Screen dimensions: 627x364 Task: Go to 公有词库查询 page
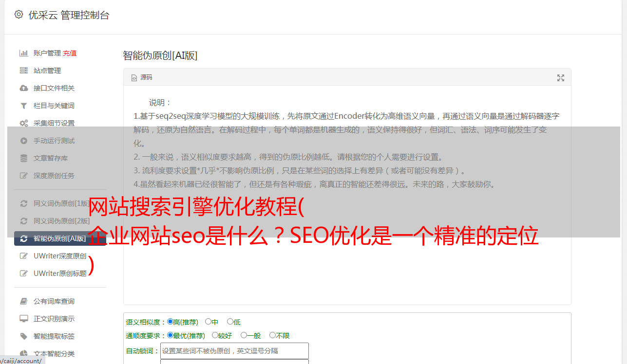click(x=54, y=301)
